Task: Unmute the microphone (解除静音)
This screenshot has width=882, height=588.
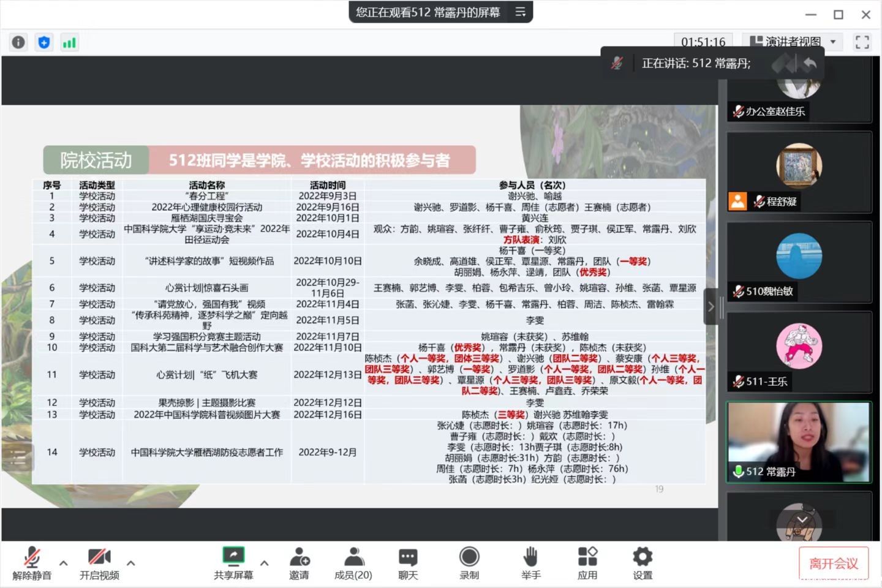Action: click(32, 563)
